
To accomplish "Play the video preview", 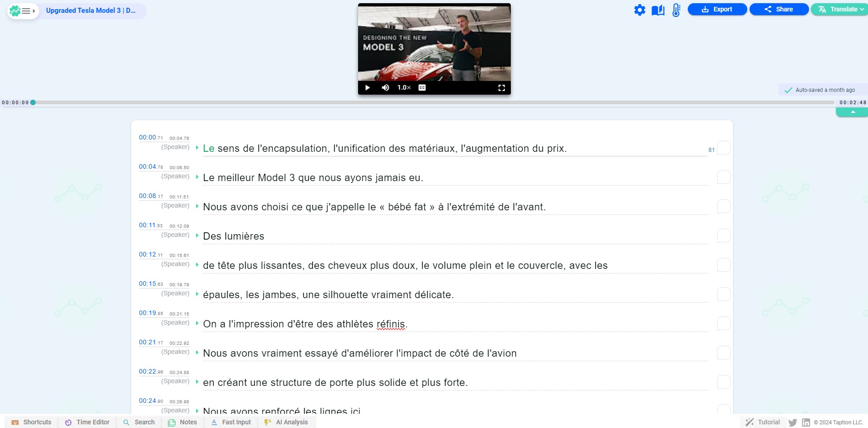I will [367, 87].
